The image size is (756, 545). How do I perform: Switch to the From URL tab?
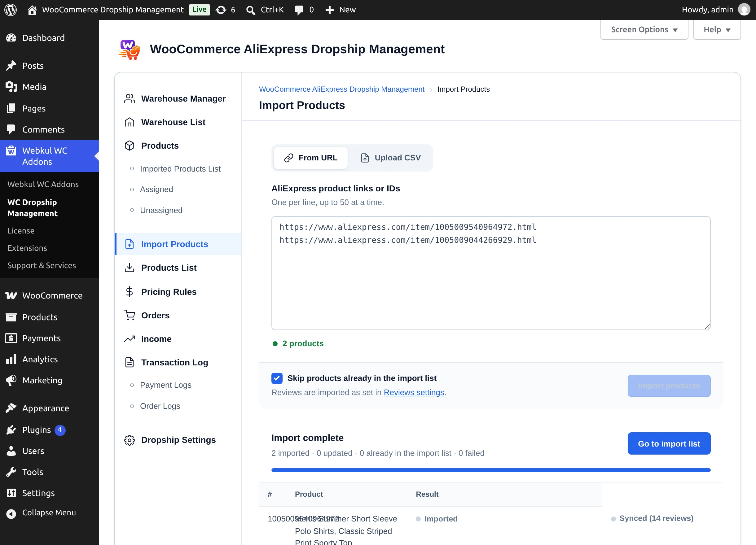point(311,158)
